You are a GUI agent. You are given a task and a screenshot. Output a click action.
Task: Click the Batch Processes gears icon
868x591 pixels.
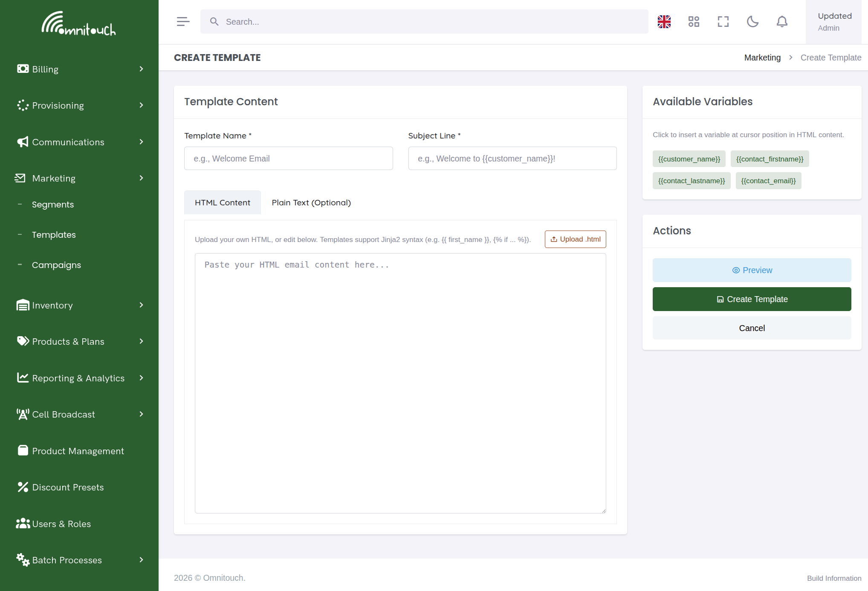coord(23,559)
